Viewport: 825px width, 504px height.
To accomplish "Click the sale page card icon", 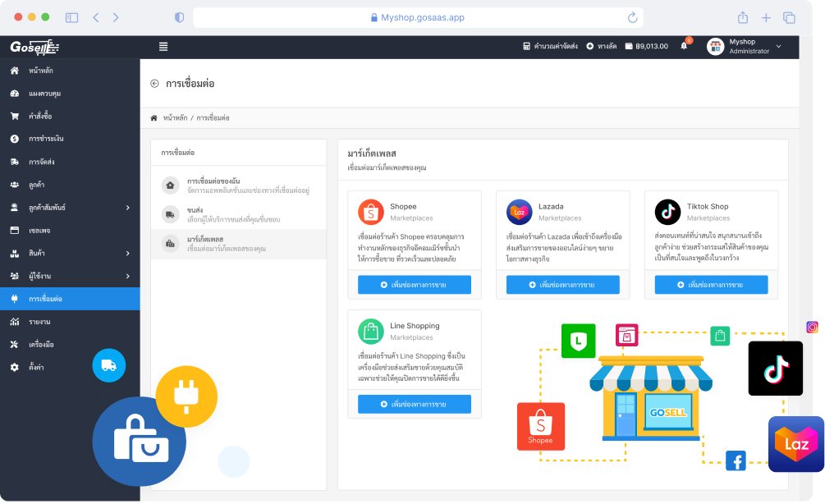I will [x=15, y=231].
